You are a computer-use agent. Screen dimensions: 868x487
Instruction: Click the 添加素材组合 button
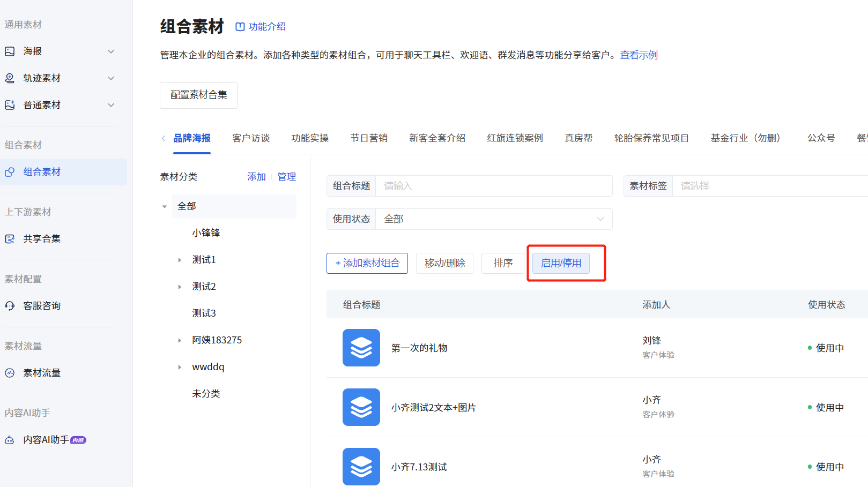tap(367, 263)
